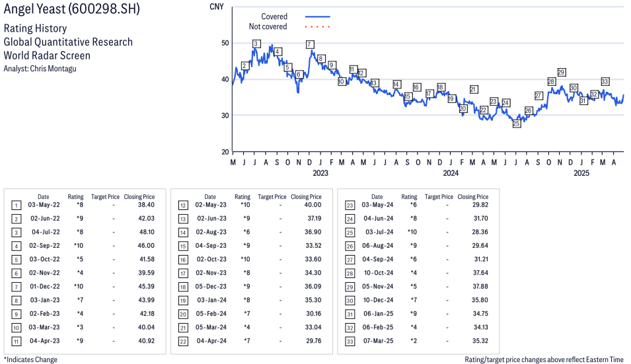Click the date 06-Aug-24

tap(378, 246)
